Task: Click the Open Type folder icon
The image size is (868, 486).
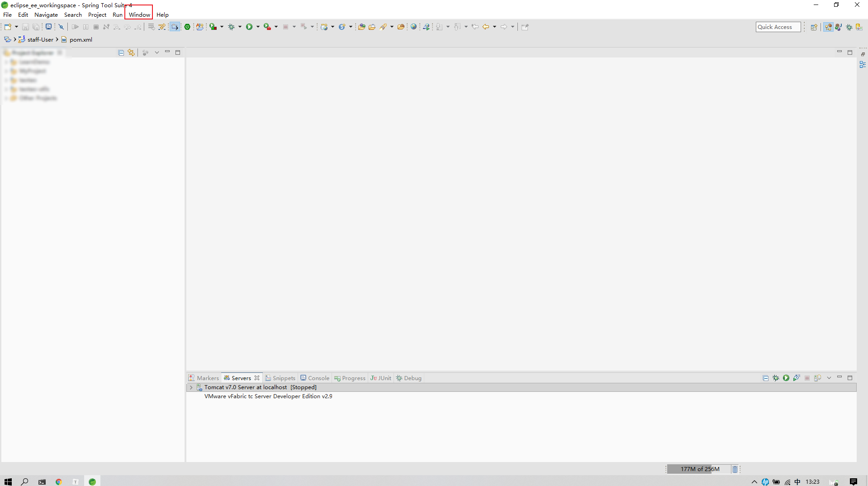Action: coord(361,27)
